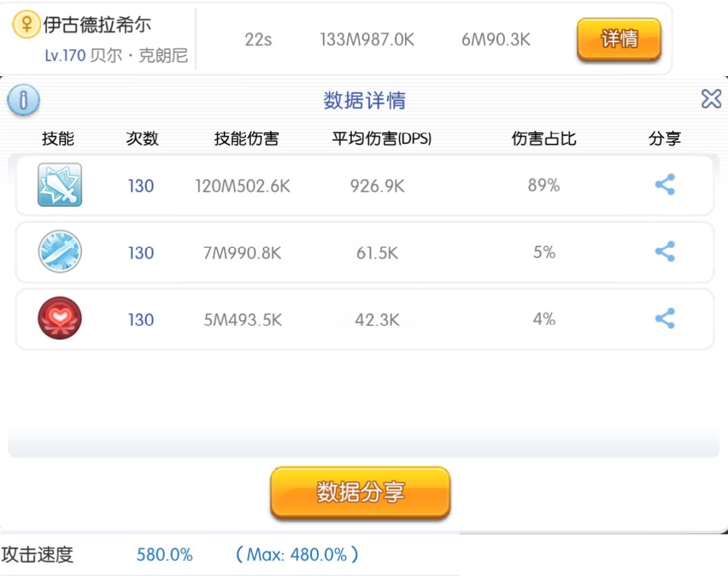Share the 4% damage skill row
Image resolution: width=728 pixels, height=576 pixels.
(x=665, y=318)
